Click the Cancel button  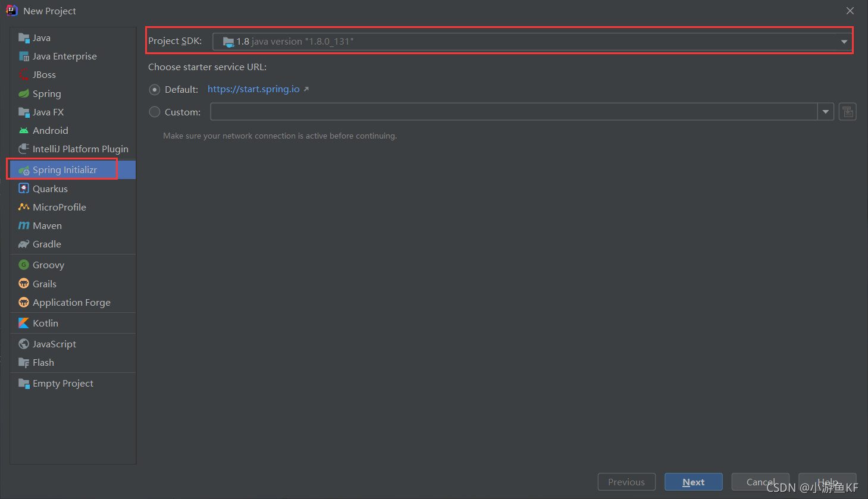[x=760, y=482]
